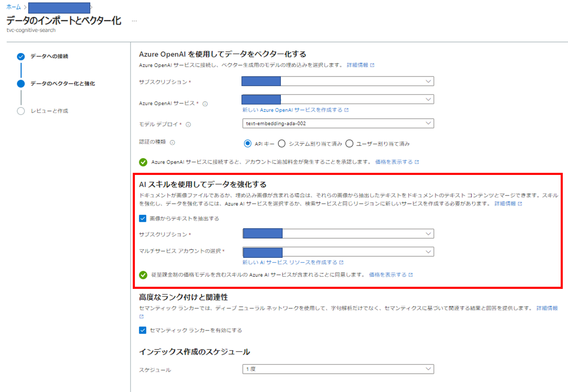568x392 pixels.
Task: Expand AI スキル サブスクリプション dropdown
Action: tap(338, 233)
